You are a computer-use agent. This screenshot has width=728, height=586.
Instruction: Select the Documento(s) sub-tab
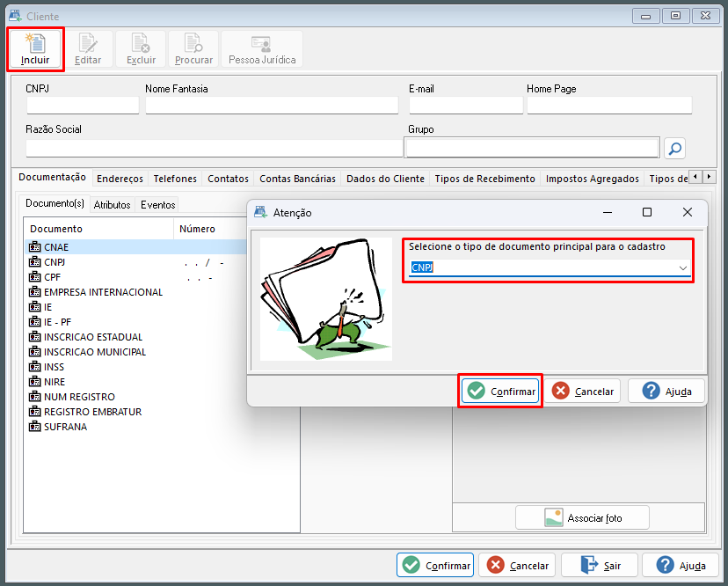(55, 203)
